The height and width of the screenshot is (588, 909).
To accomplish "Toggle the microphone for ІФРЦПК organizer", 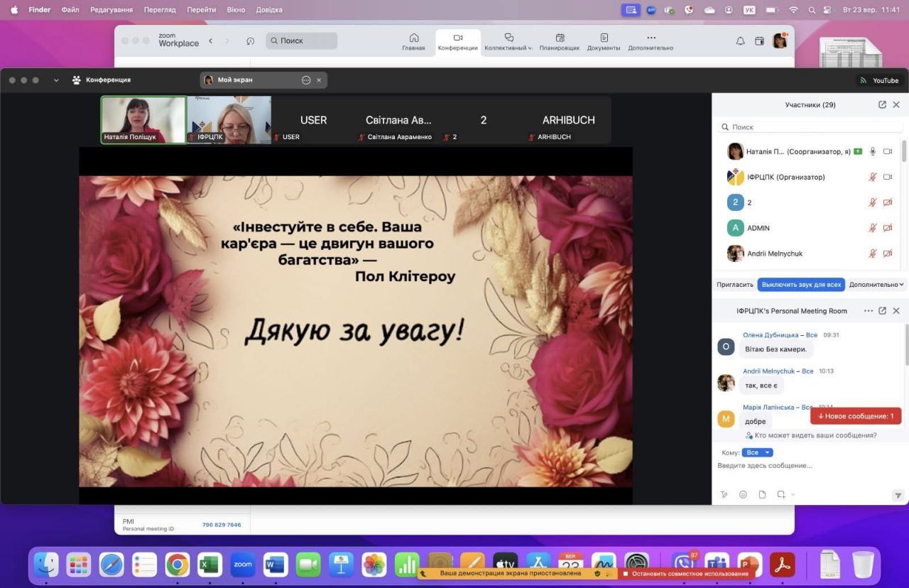I will tap(873, 177).
